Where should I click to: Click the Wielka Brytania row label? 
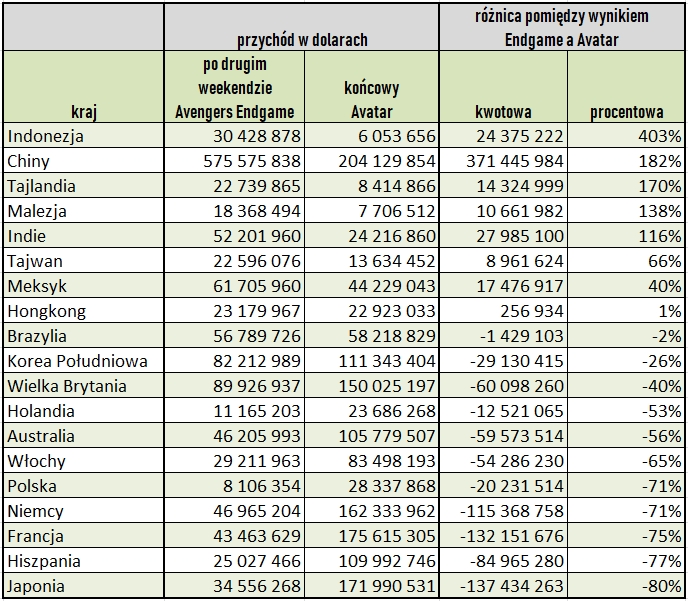tap(84, 386)
